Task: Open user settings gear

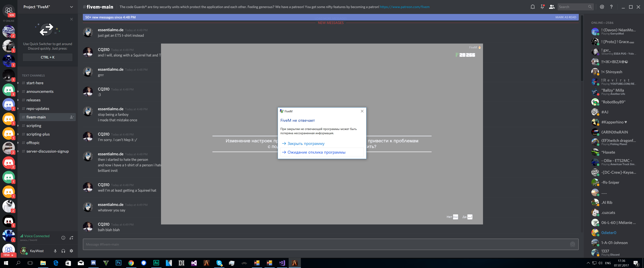Action: (x=71, y=251)
